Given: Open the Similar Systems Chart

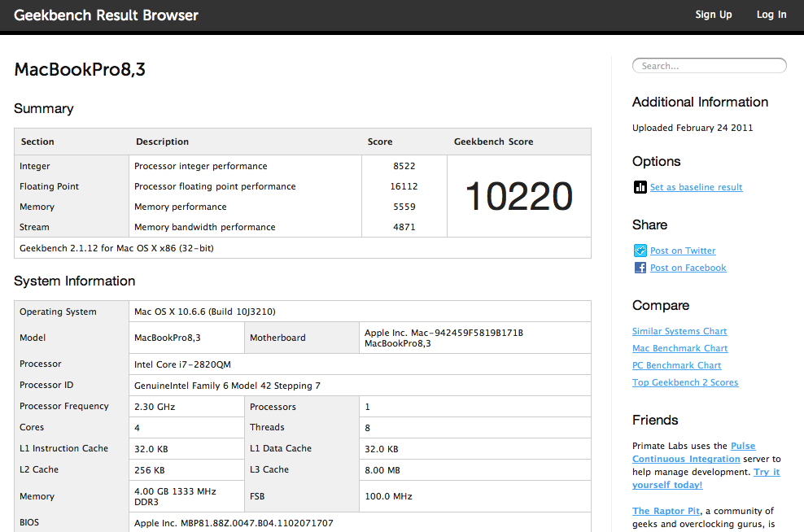Looking at the screenshot, I should pyautogui.click(x=679, y=331).
